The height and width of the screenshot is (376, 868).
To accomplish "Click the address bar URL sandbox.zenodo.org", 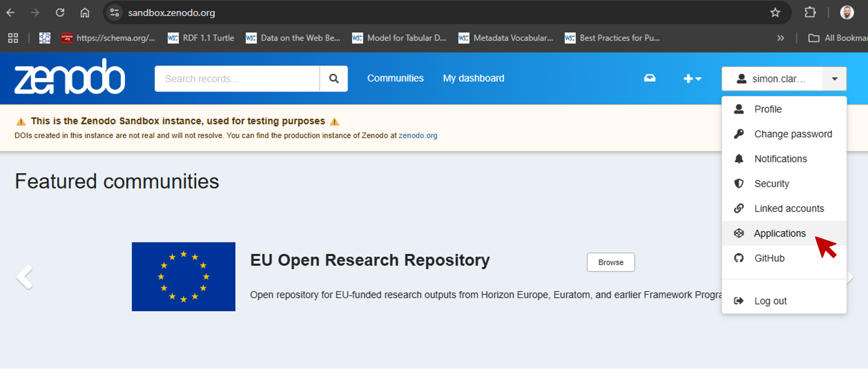I will tap(172, 13).
